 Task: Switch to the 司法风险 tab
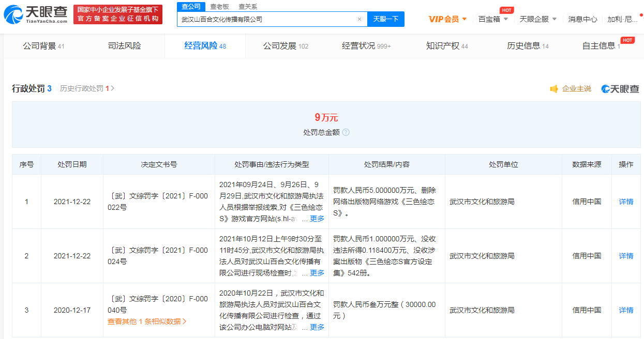[124, 46]
